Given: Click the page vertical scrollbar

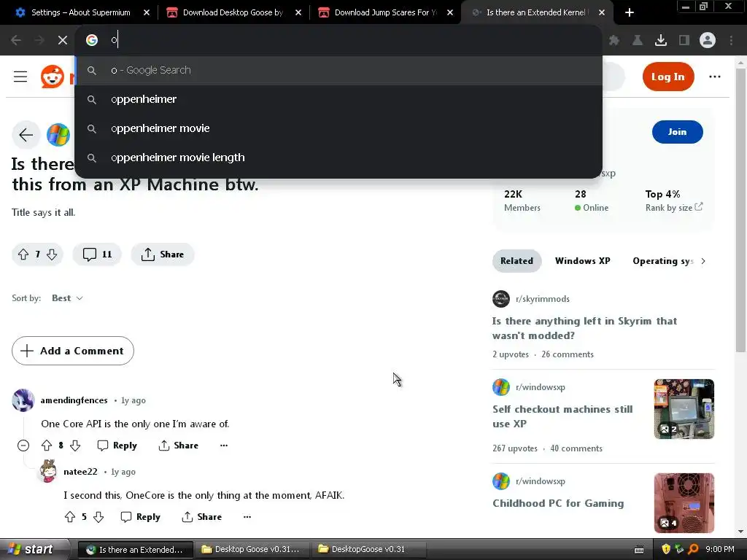Looking at the screenshot, I should click(x=741, y=209).
